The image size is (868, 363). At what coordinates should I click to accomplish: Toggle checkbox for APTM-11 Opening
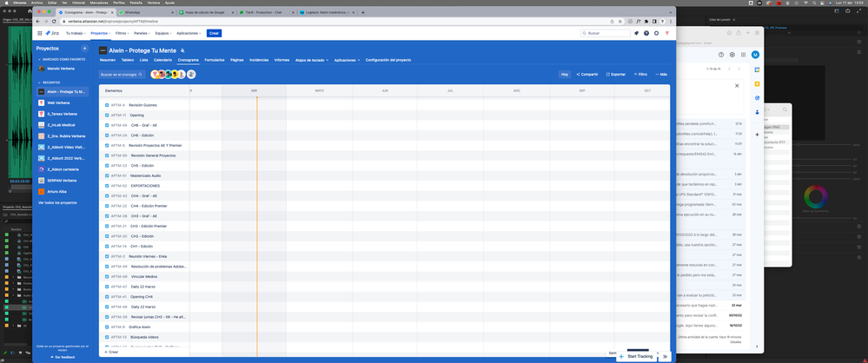107,115
